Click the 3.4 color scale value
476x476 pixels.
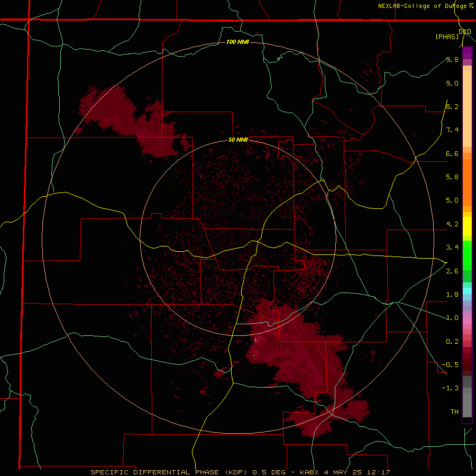point(452,248)
